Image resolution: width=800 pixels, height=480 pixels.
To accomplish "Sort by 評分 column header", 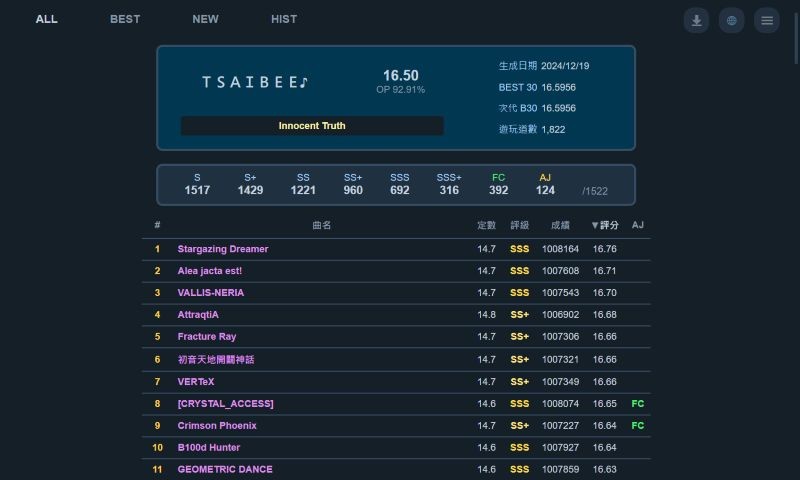I will point(605,225).
